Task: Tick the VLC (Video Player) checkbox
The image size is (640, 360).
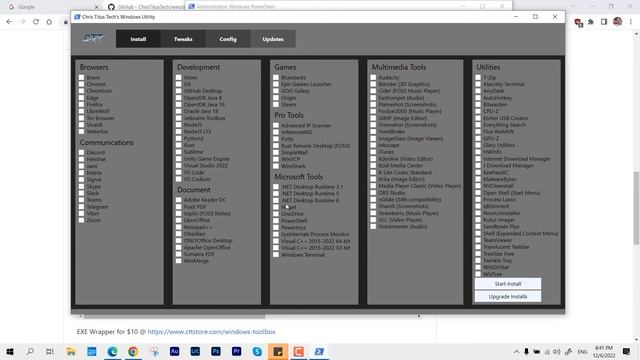Action: click(x=373, y=220)
